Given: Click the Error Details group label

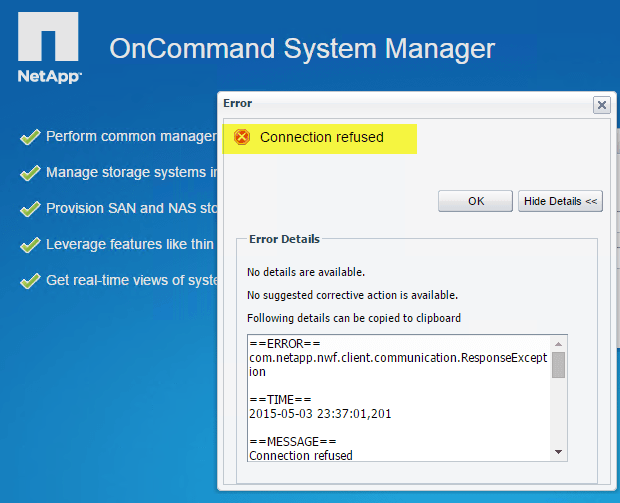Looking at the screenshot, I should point(284,239).
